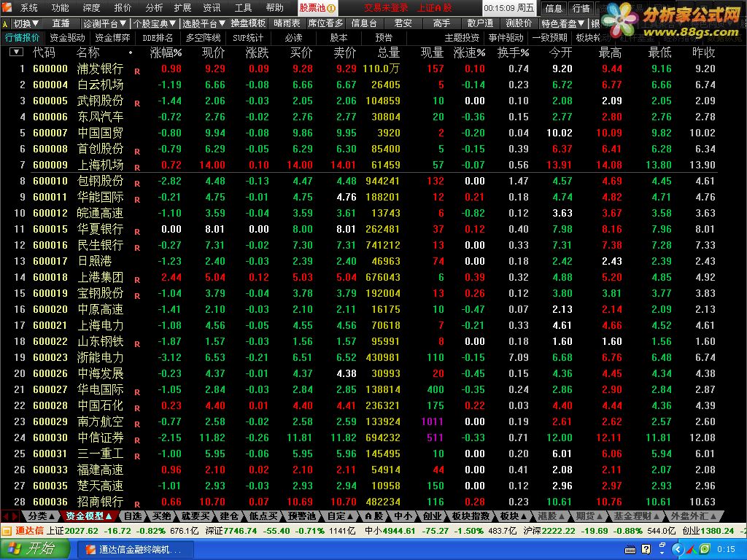This screenshot has height=560, width=747.
Task: Click the R mark next to 中国石化
Action: click(x=137, y=408)
